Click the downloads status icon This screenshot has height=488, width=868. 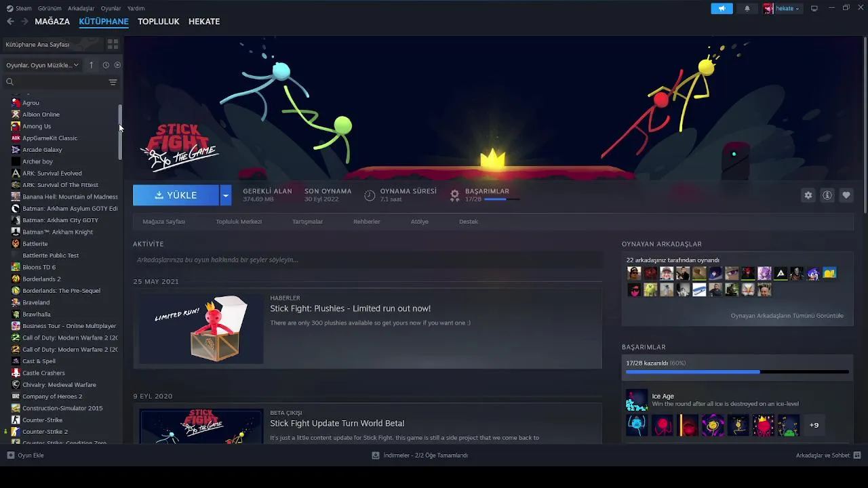pyautogui.click(x=376, y=455)
